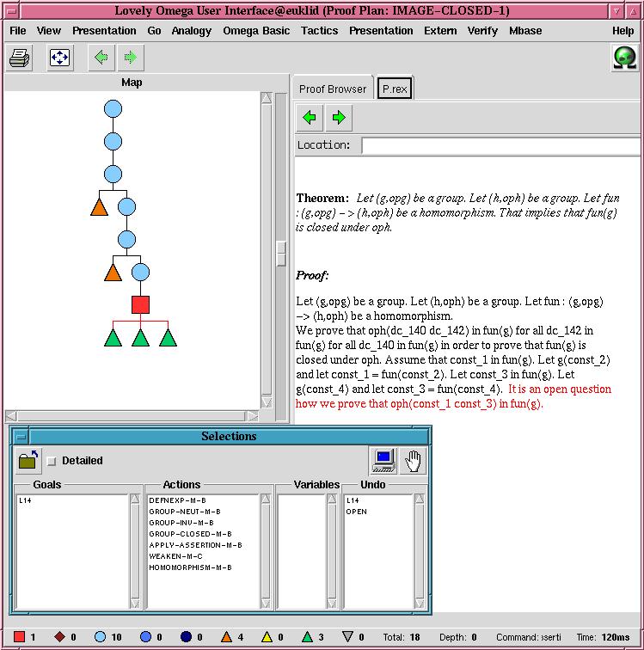This screenshot has height=650, width=644.
Task: Click the Map vertical scrollbar thumb
Action: [x=281, y=254]
